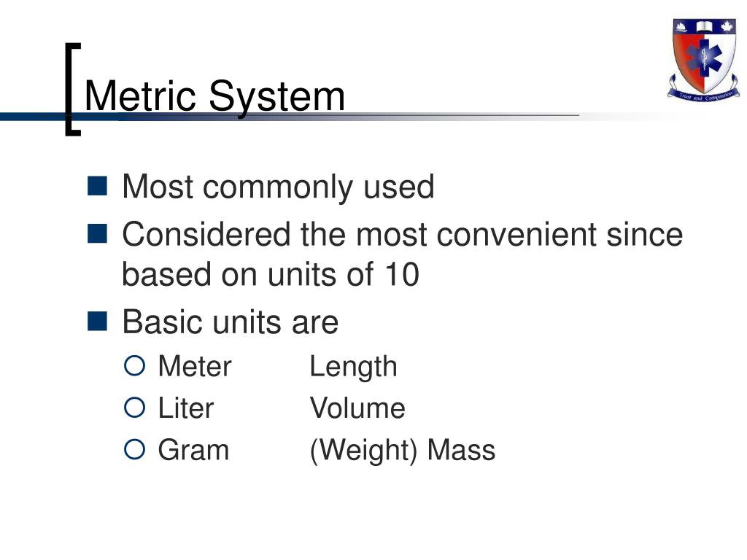Click the circle bullet next to Meter
This screenshot has width=747, height=560.
(x=134, y=366)
